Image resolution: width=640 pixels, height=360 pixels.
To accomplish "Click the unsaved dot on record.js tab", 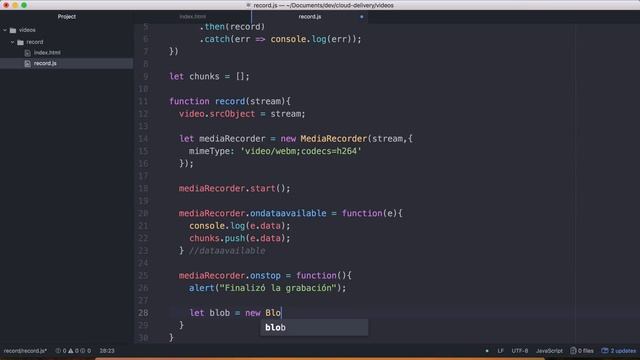I will [362, 17].
